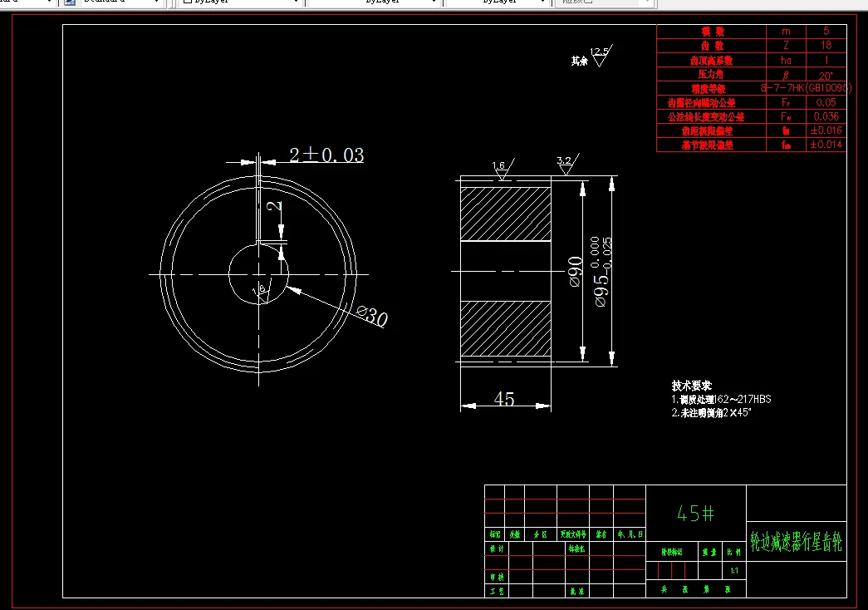
Task: Select the 齿圈径向跳动公差 label
Action: (701, 102)
